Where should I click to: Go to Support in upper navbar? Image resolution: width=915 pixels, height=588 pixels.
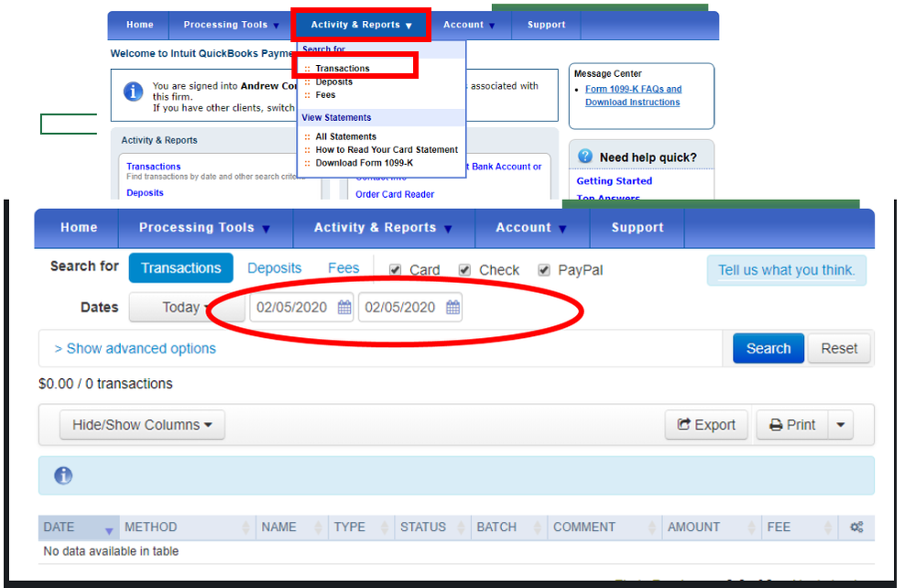pyautogui.click(x=546, y=25)
